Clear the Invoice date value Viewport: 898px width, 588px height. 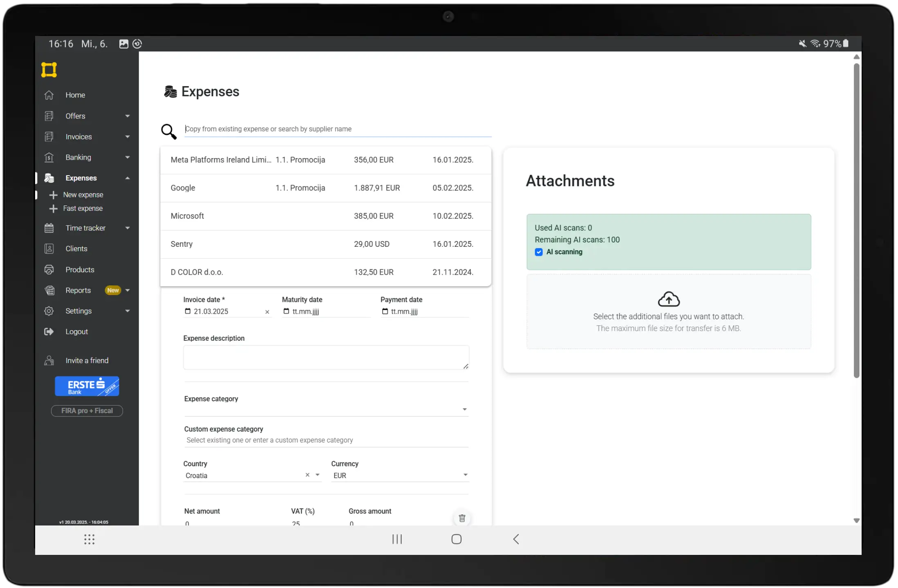(x=267, y=312)
